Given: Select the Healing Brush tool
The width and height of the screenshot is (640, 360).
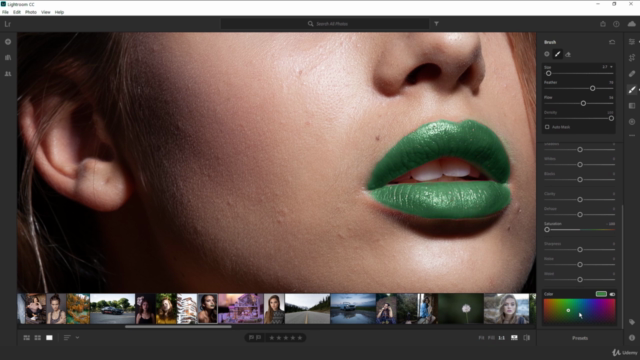Looking at the screenshot, I should pyautogui.click(x=632, y=74).
